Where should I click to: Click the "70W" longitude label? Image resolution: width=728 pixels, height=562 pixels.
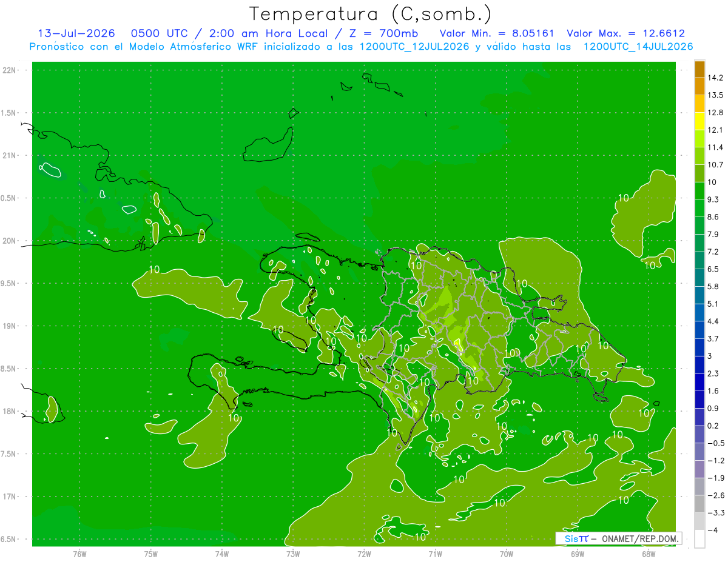[507, 554]
